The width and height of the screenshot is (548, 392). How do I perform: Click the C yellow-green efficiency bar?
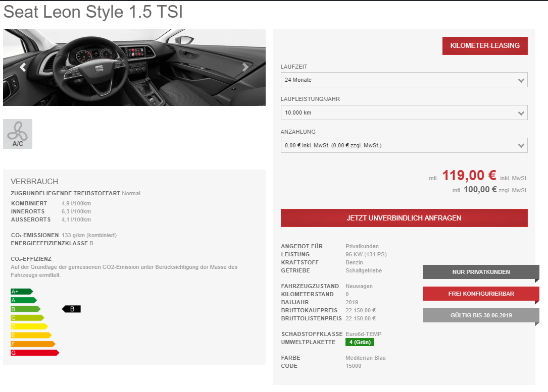tap(27, 318)
